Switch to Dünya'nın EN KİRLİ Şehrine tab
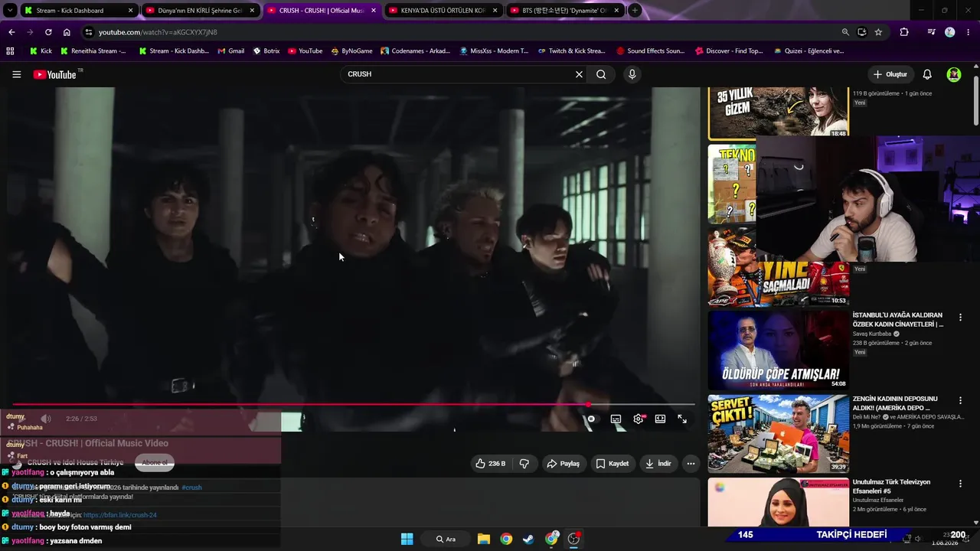Viewport: 980px width, 551px height. coord(199,11)
